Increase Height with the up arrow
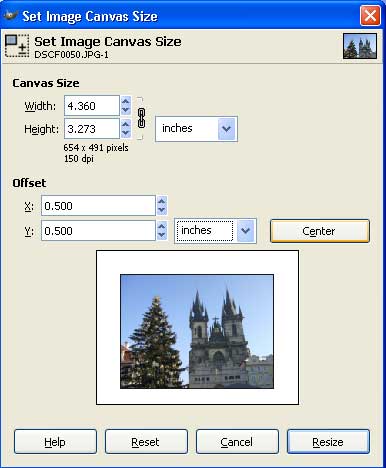 (x=126, y=124)
